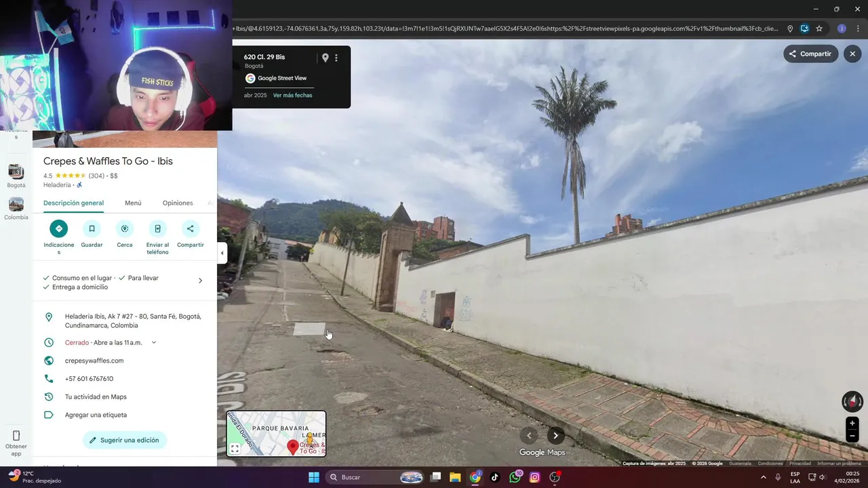Open OBS Studio from the taskbar

click(x=555, y=477)
